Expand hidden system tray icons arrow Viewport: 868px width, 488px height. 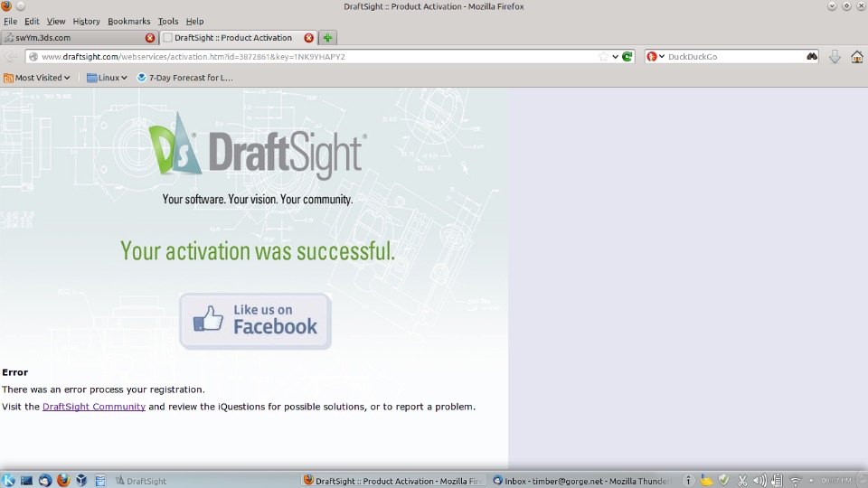click(x=812, y=480)
